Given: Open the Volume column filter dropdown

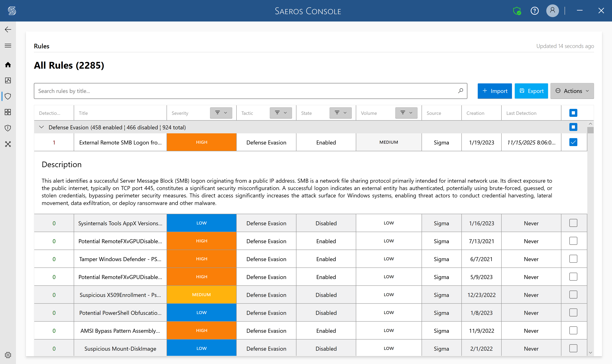Looking at the screenshot, I should [406, 113].
